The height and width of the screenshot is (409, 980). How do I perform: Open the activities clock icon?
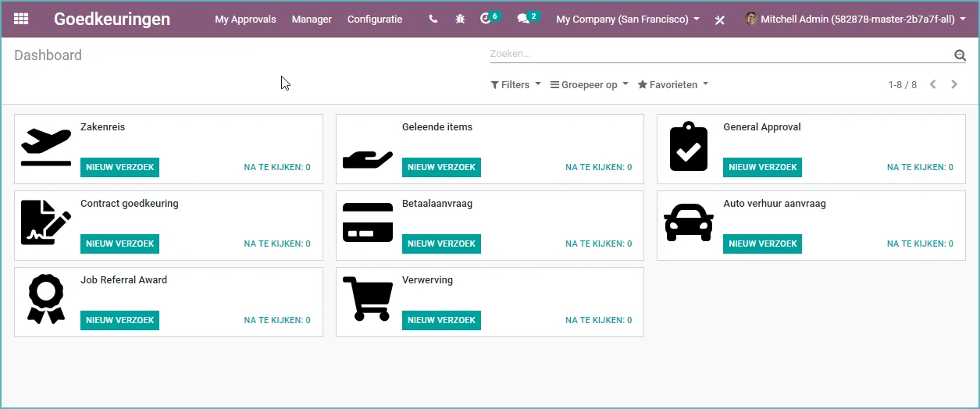[x=486, y=19]
